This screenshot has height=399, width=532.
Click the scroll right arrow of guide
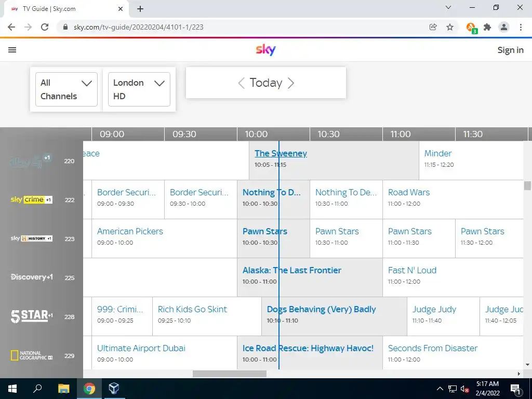click(519, 374)
